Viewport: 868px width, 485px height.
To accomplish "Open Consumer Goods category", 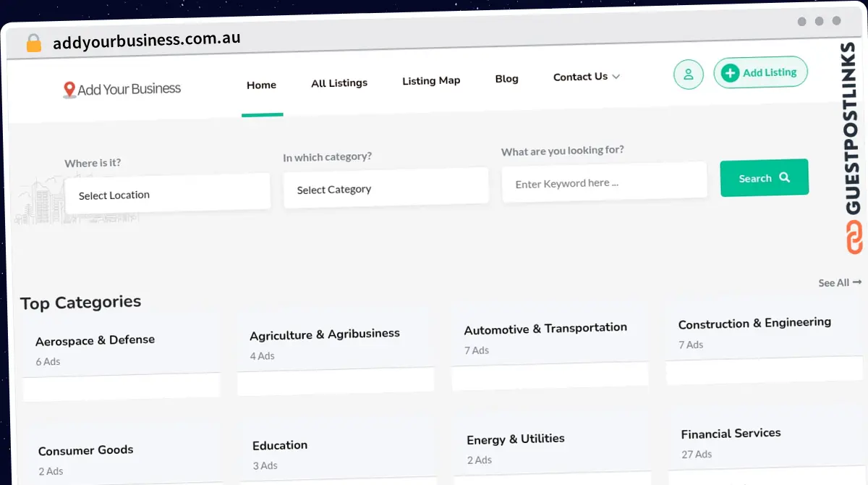I will [x=85, y=450].
